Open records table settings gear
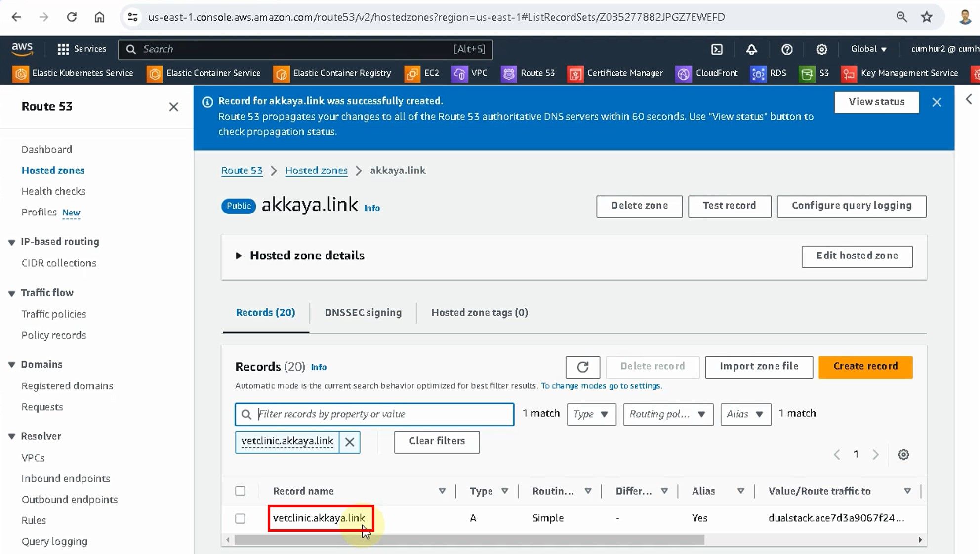Viewport: 980px width, 554px height. pos(903,455)
